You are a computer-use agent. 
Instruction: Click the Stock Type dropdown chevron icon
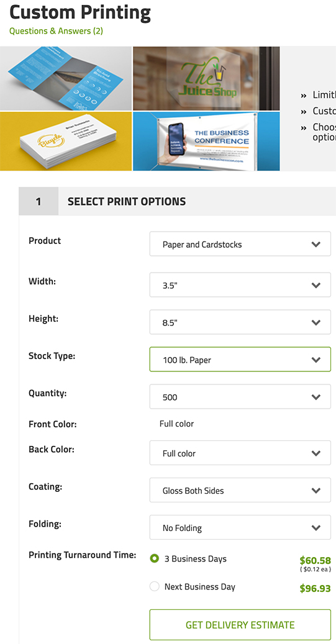(x=316, y=360)
